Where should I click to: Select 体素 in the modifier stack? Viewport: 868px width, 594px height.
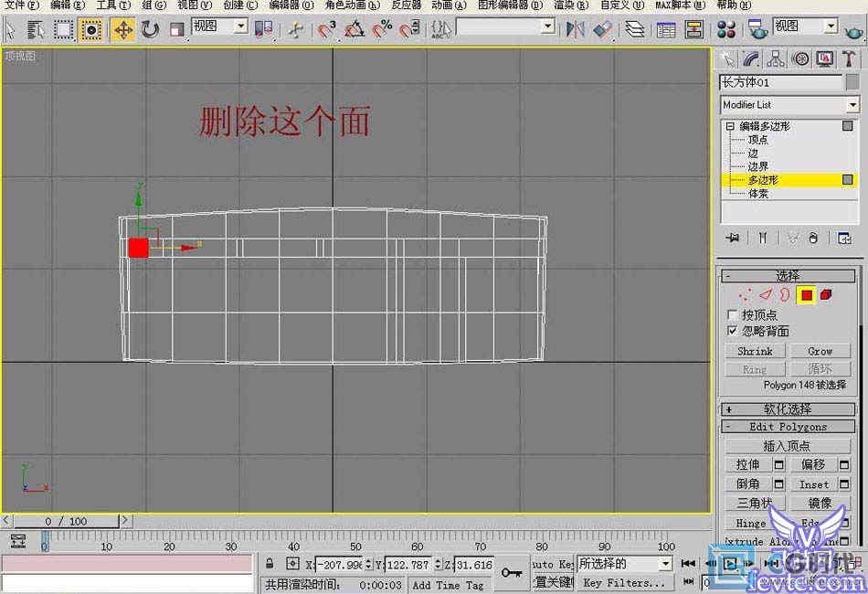[x=757, y=193]
